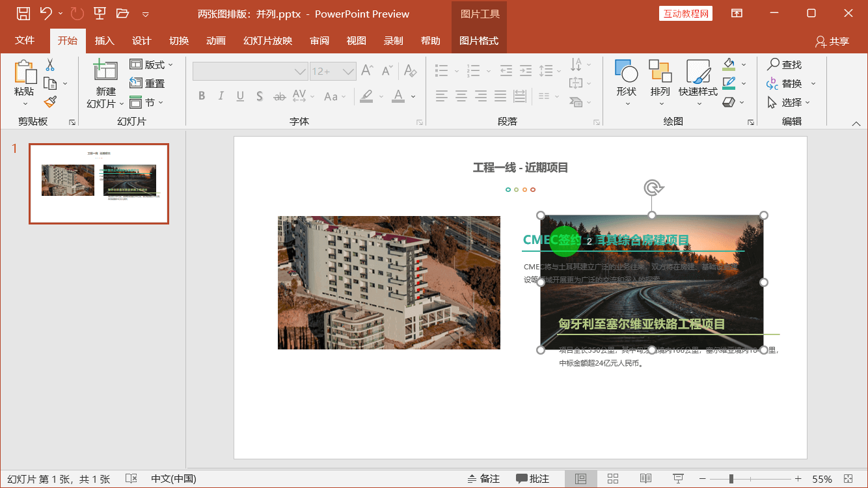The image size is (868, 488).
Task: Click the 共享 share button
Action: pyautogui.click(x=833, y=41)
